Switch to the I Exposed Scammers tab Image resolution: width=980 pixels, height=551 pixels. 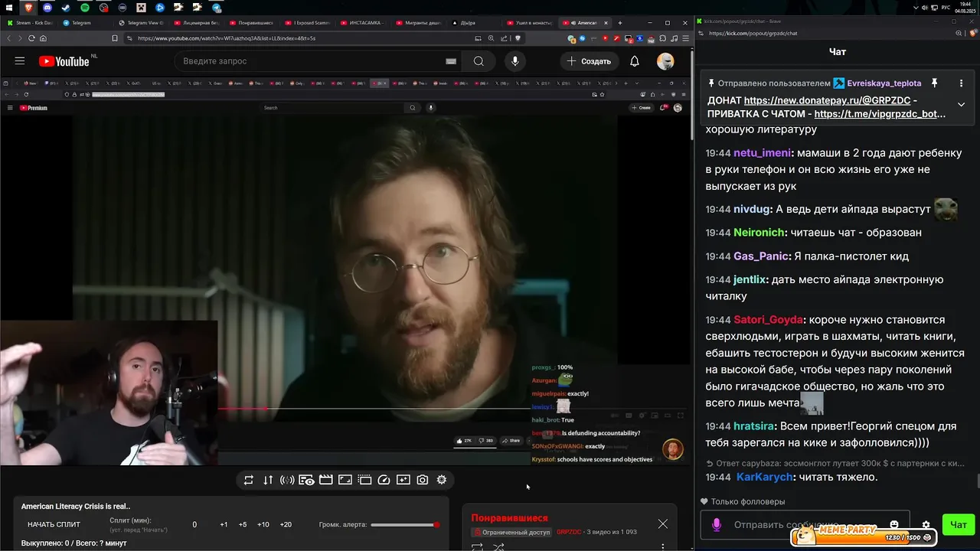pyautogui.click(x=307, y=23)
